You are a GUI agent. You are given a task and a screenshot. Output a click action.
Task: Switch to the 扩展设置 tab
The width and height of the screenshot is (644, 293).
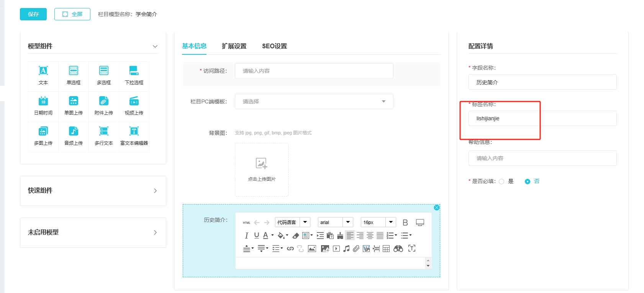[x=234, y=46]
